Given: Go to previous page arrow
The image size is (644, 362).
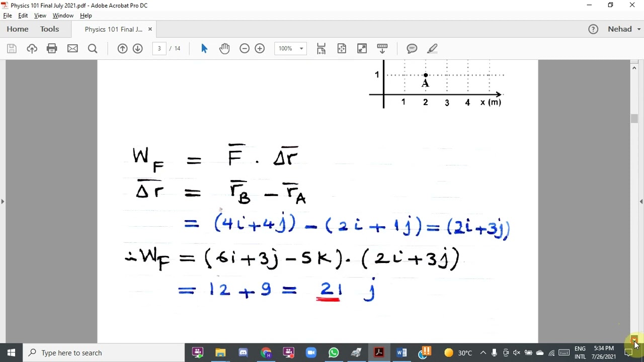Looking at the screenshot, I should pos(122,48).
